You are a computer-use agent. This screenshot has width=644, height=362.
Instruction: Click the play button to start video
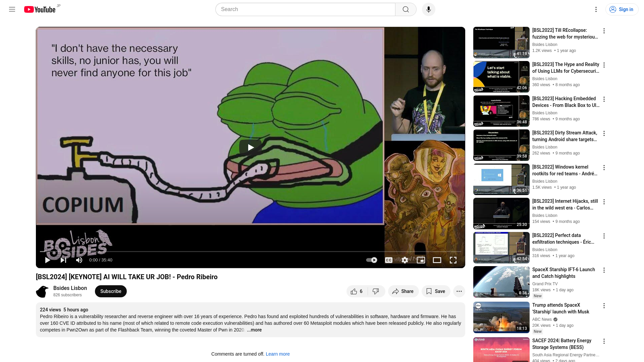pos(48,260)
